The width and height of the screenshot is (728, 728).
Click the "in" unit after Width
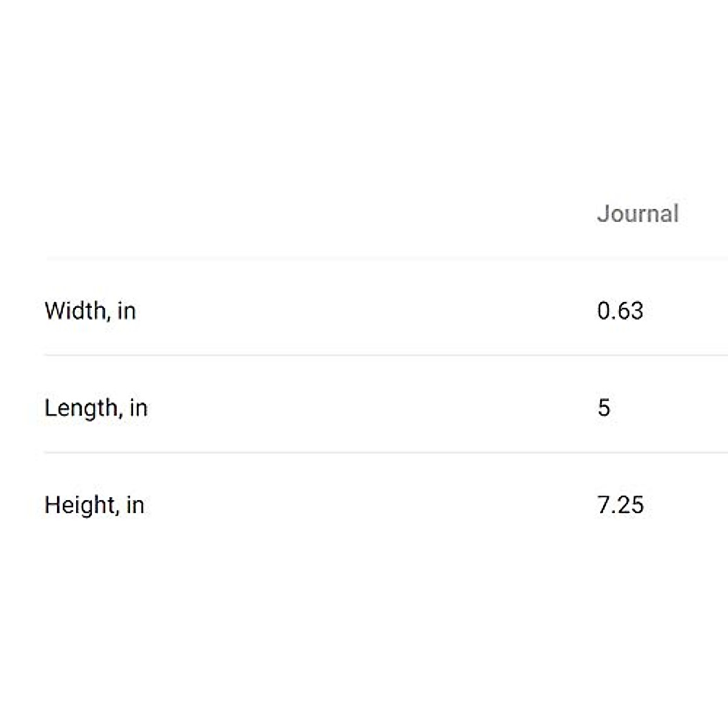[127, 311]
